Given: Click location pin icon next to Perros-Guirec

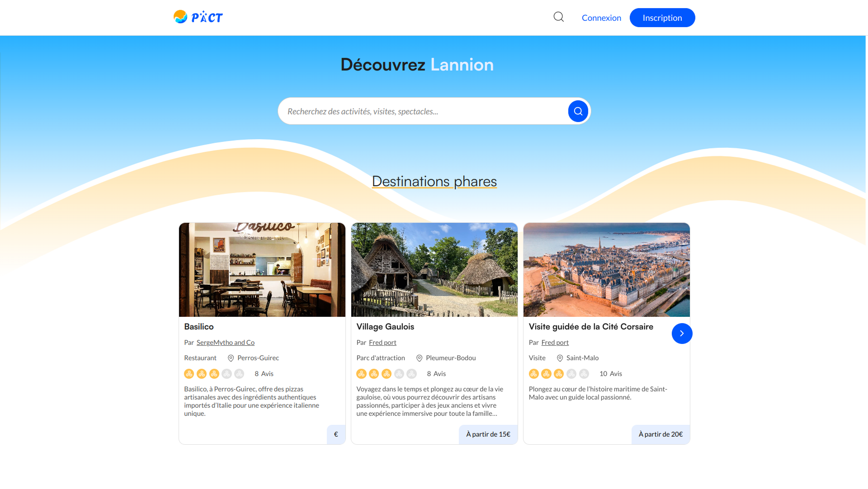Looking at the screenshot, I should [x=231, y=358].
